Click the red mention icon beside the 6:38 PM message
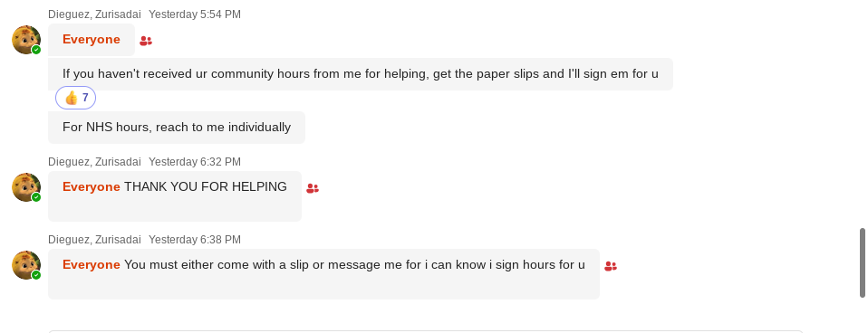 click(x=611, y=266)
